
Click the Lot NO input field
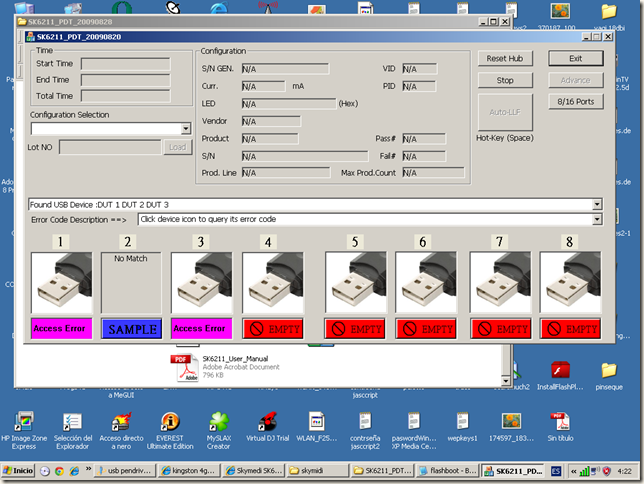click(x=110, y=147)
